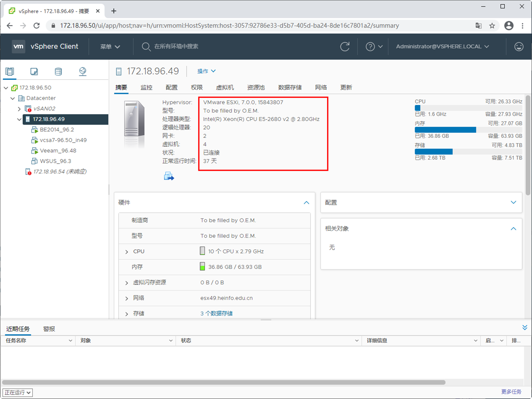532x399 pixels.
Task: Click the host migrate icon below summary
Action: (169, 176)
